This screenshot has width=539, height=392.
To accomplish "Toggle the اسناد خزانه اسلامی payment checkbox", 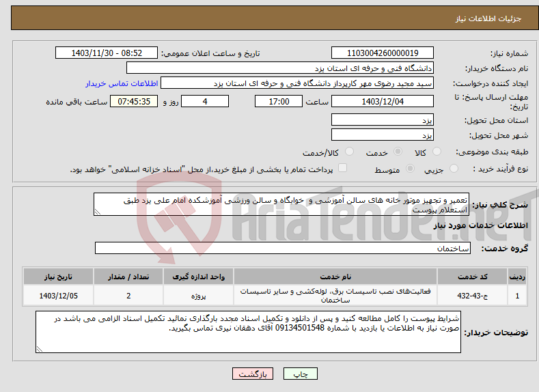I will pyautogui.click(x=342, y=167).
